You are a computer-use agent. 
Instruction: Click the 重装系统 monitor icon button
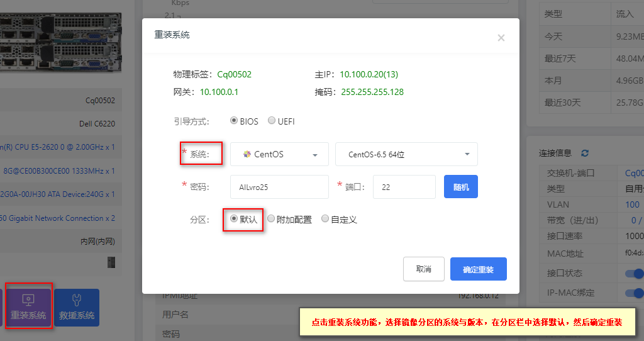[28, 307]
